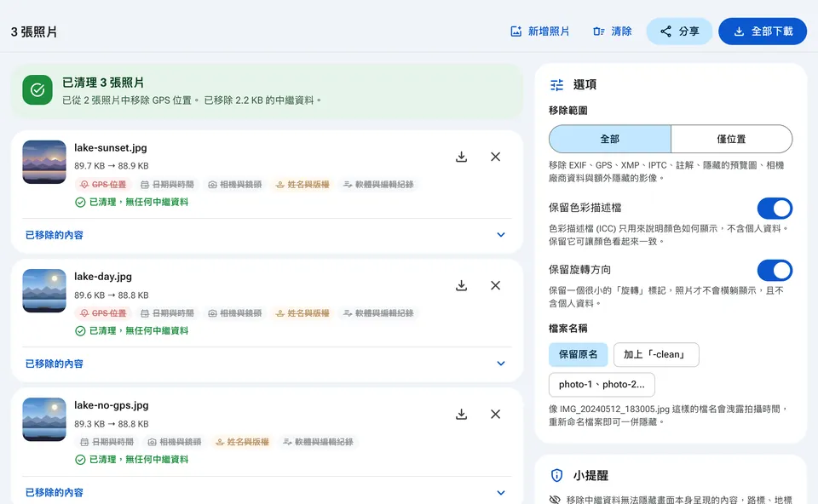The width and height of the screenshot is (818, 504).
Task: Open the lake-sunset.jpg thumbnail
Action: coord(44,162)
